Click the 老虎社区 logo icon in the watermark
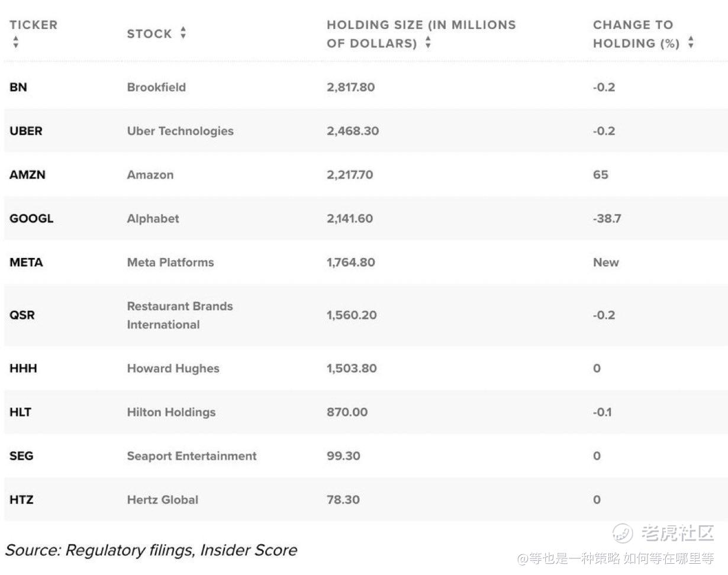 tap(623, 533)
